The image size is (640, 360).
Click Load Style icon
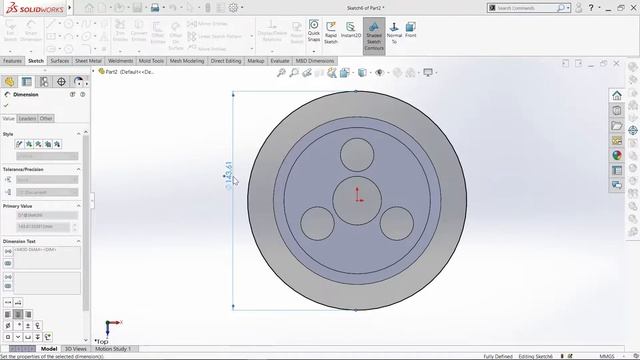(x=57, y=144)
